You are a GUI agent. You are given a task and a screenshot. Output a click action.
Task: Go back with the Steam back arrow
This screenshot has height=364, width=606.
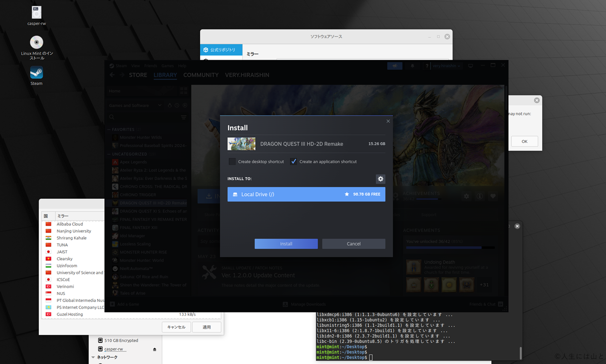112,75
